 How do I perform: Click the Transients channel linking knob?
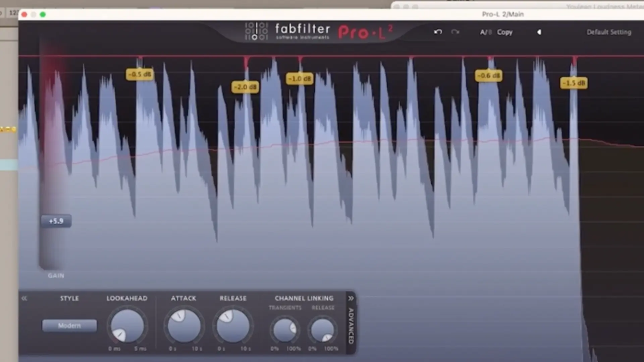point(285,330)
